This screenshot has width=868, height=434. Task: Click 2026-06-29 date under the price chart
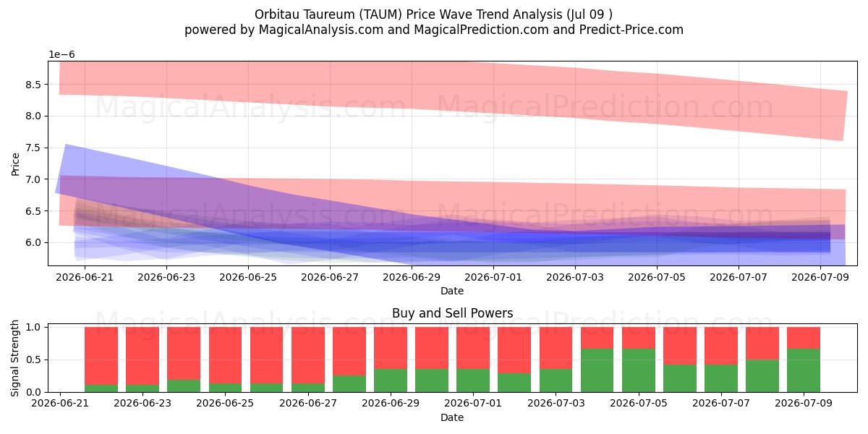(x=412, y=276)
